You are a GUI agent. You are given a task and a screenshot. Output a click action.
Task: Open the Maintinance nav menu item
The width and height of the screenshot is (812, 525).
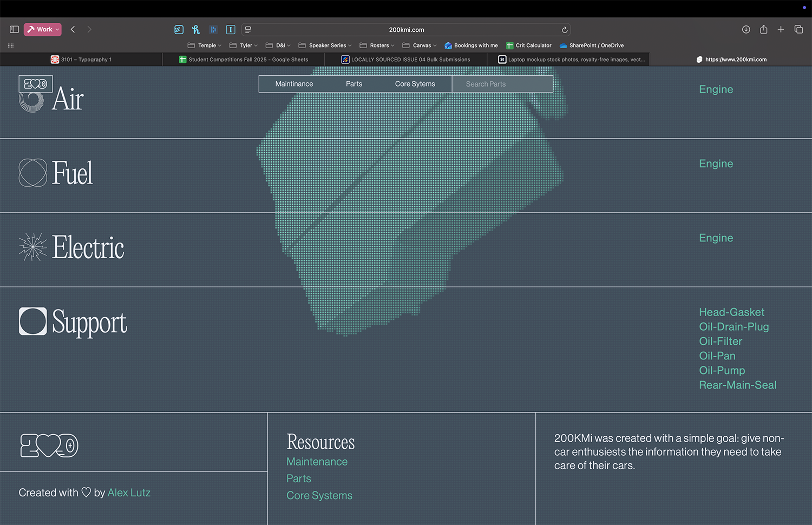click(x=294, y=84)
